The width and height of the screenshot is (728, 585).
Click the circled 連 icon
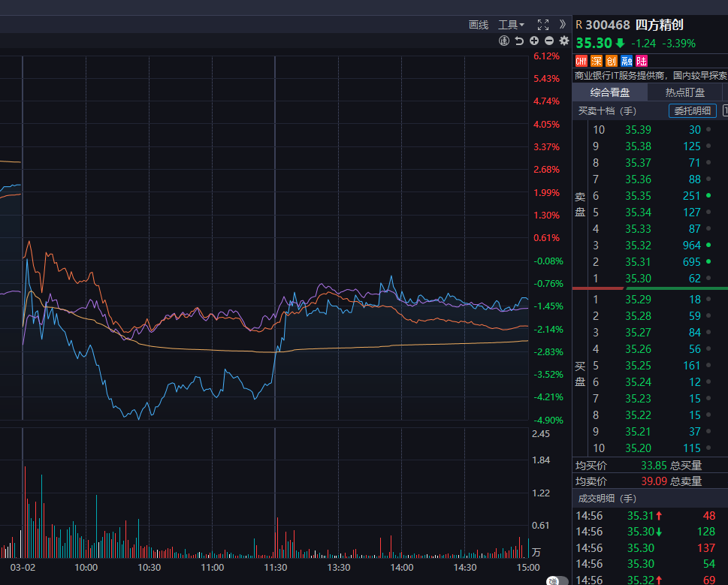[504, 41]
